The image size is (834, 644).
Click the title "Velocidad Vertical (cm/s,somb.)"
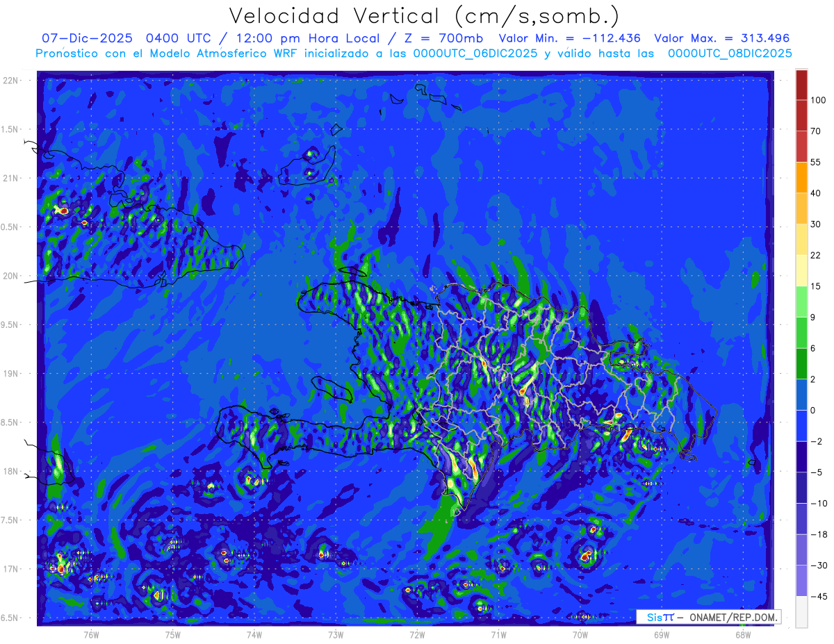pyautogui.click(x=424, y=16)
